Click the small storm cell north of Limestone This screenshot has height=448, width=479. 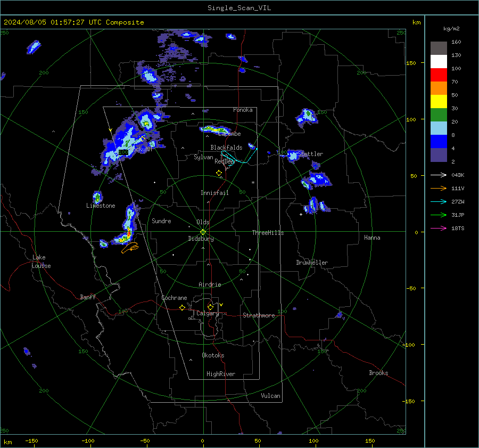[x=97, y=198]
